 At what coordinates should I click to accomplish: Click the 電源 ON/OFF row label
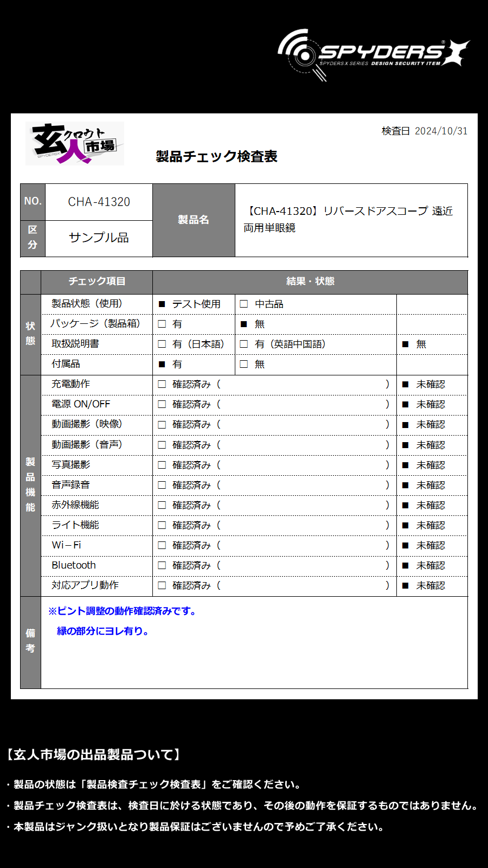[x=81, y=404]
